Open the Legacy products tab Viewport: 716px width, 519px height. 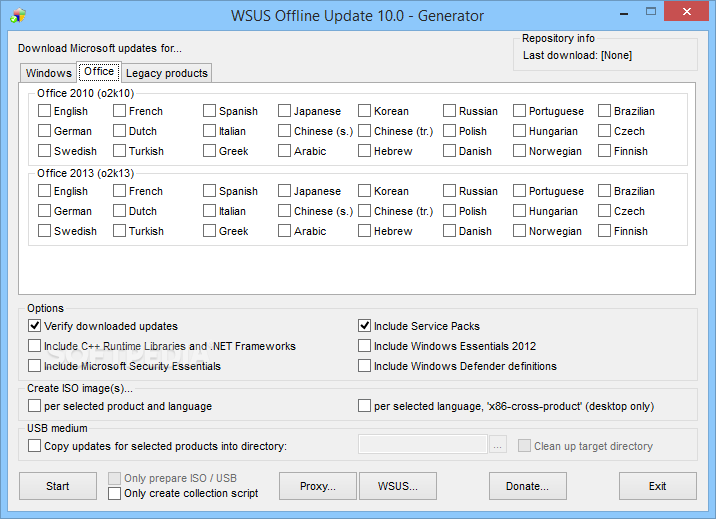(167, 73)
